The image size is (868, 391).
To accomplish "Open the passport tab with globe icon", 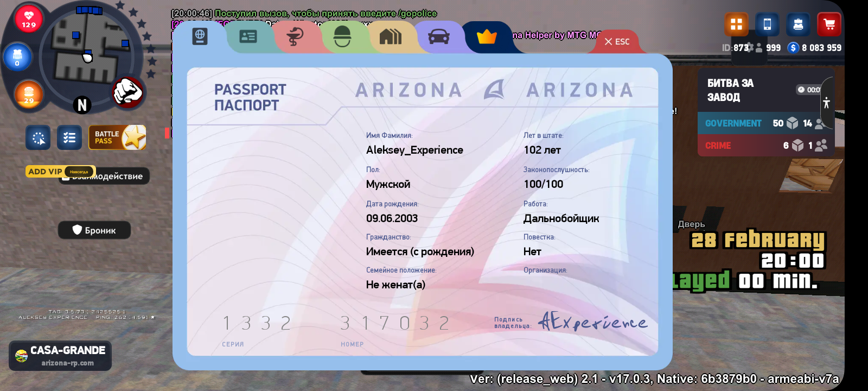I will [200, 36].
